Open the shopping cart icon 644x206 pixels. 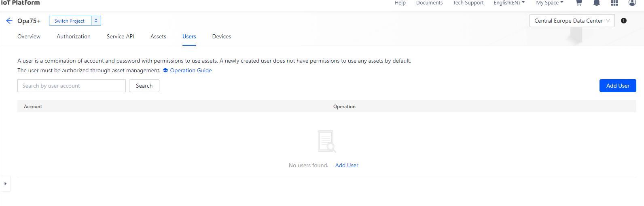pyautogui.click(x=579, y=3)
